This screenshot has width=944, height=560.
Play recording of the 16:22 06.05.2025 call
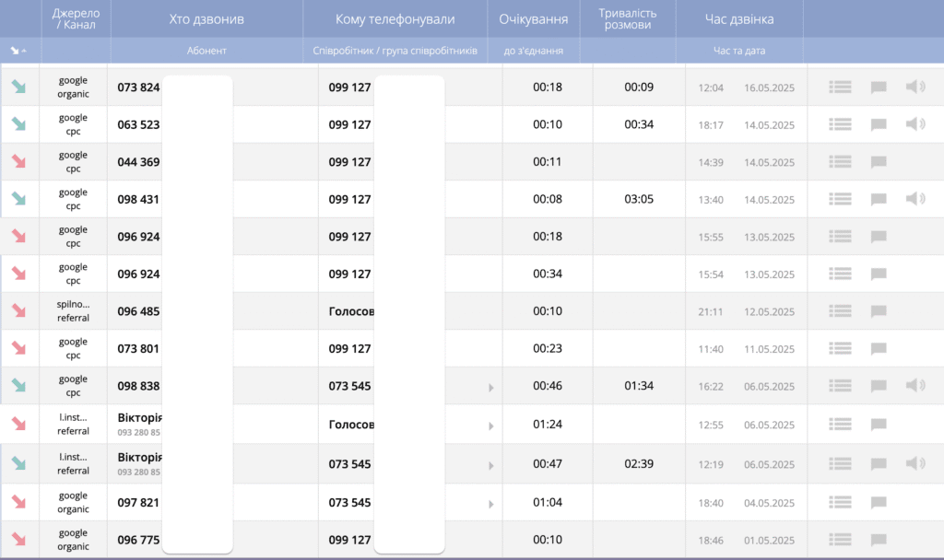coord(914,386)
